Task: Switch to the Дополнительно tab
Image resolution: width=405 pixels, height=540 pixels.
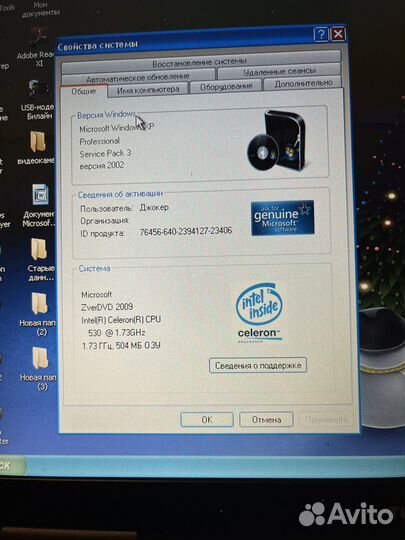Action: (x=303, y=84)
